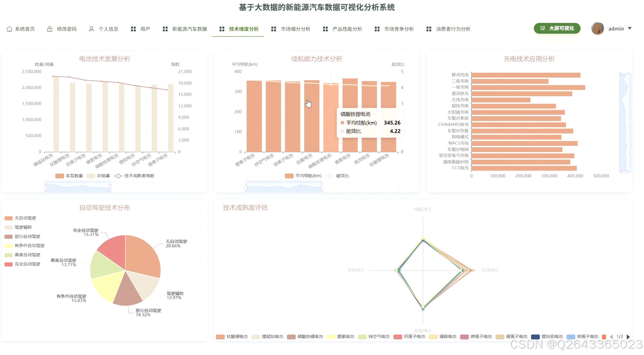Click the grid icon beside 用户
The width and height of the screenshot is (644, 355).
click(133, 29)
